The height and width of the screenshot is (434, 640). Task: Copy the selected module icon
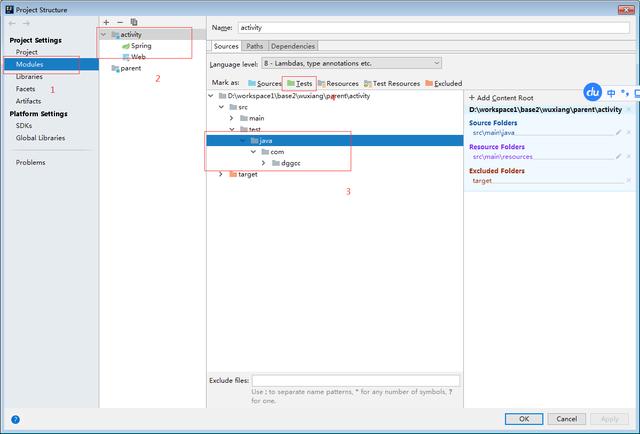click(134, 22)
